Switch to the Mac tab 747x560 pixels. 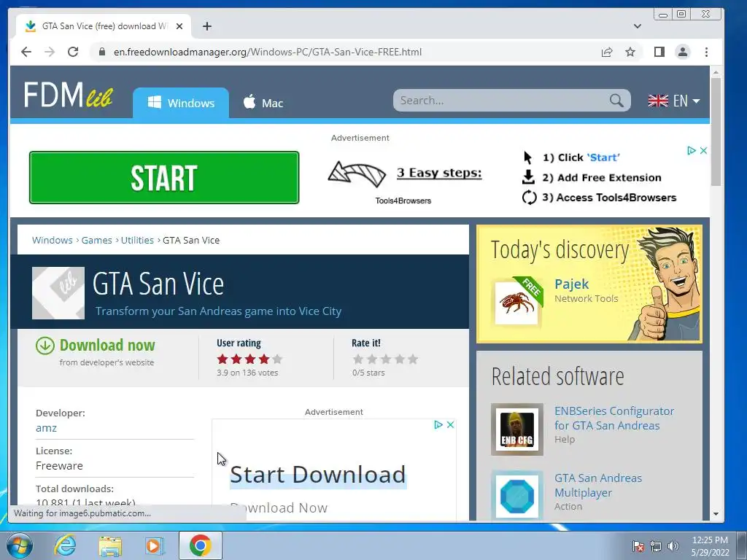(263, 103)
